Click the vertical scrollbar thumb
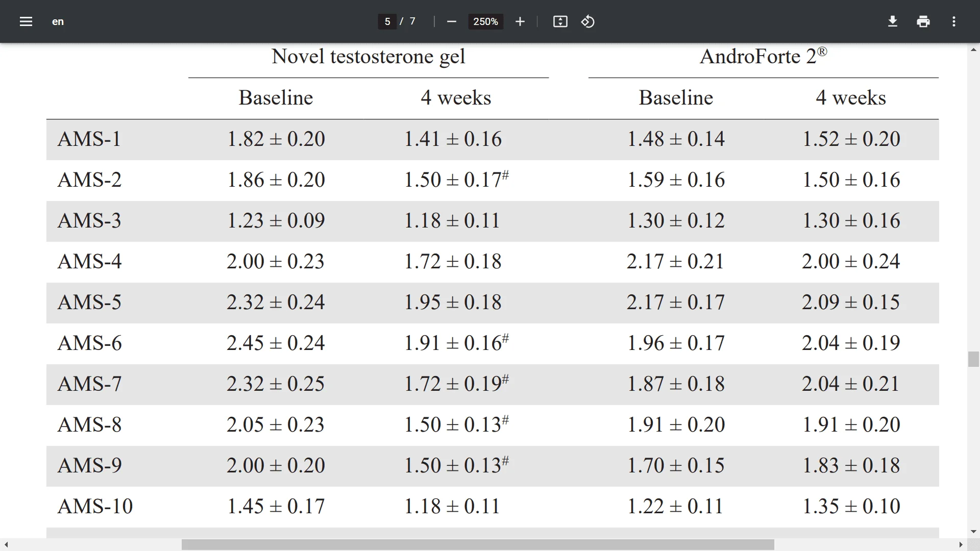Screen dimensions: 980x551 click(x=973, y=359)
